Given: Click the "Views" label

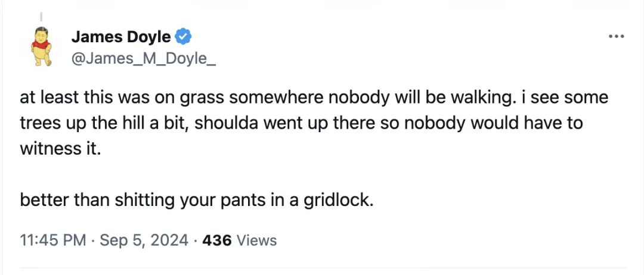Looking at the screenshot, I should [257, 240].
